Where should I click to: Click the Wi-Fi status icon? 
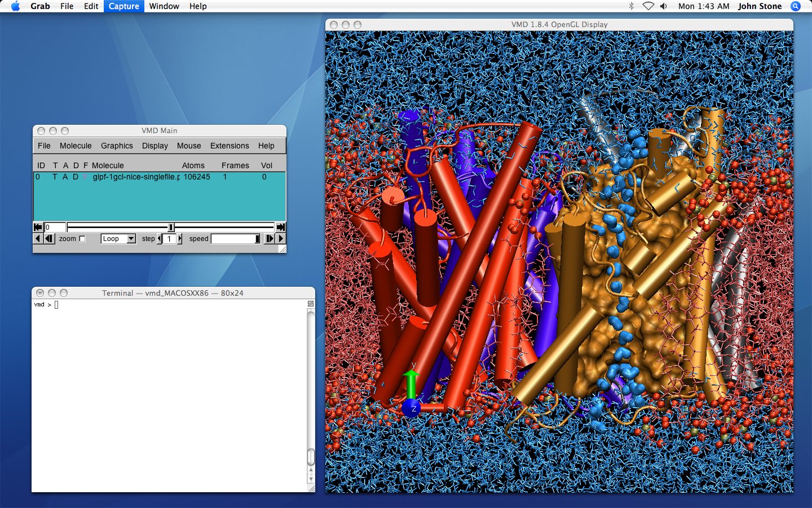point(648,6)
